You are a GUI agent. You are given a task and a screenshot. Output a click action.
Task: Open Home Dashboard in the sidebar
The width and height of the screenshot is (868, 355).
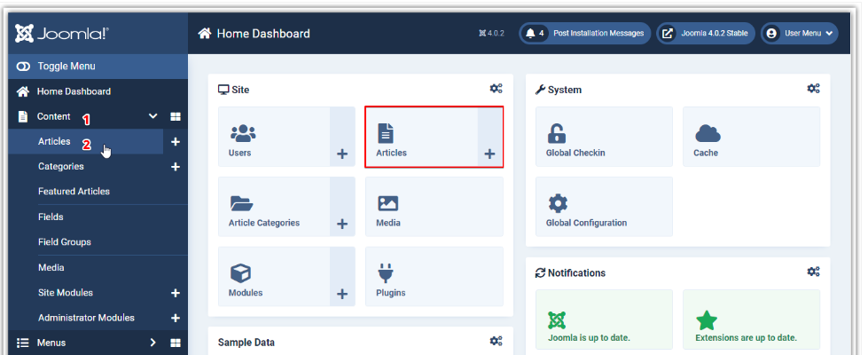(x=74, y=91)
